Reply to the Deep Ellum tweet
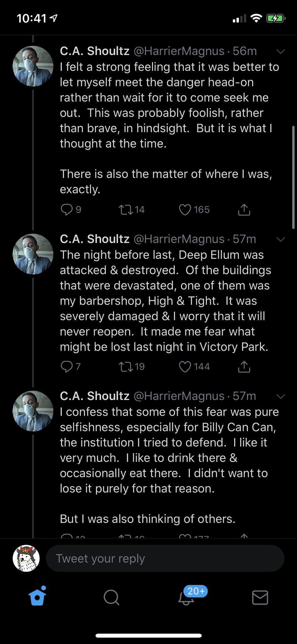This screenshot has height=644, width=297. coord(67,366)
